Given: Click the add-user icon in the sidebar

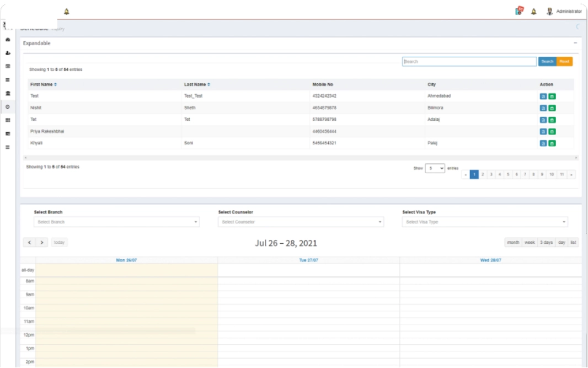Looking at the screenshot, I should click(8, 53).
